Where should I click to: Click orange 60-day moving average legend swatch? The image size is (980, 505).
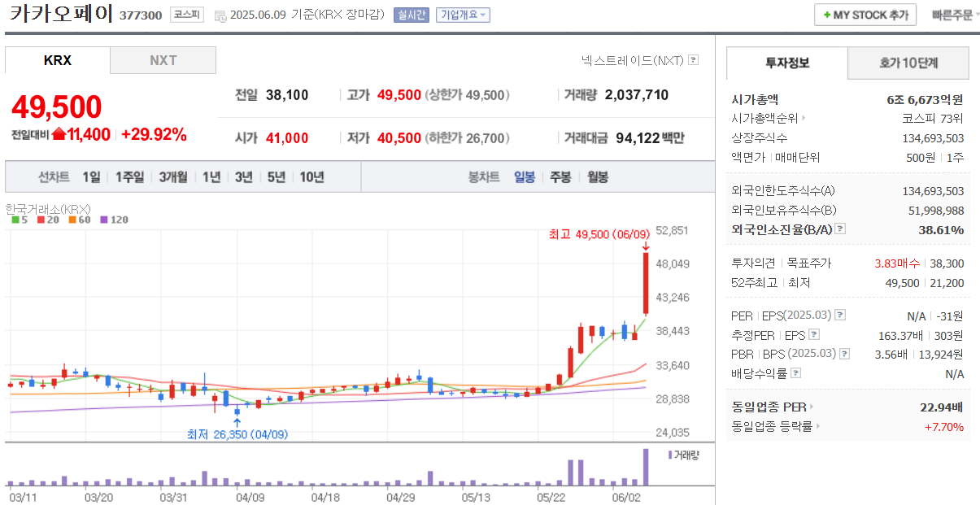click(72, 220)
